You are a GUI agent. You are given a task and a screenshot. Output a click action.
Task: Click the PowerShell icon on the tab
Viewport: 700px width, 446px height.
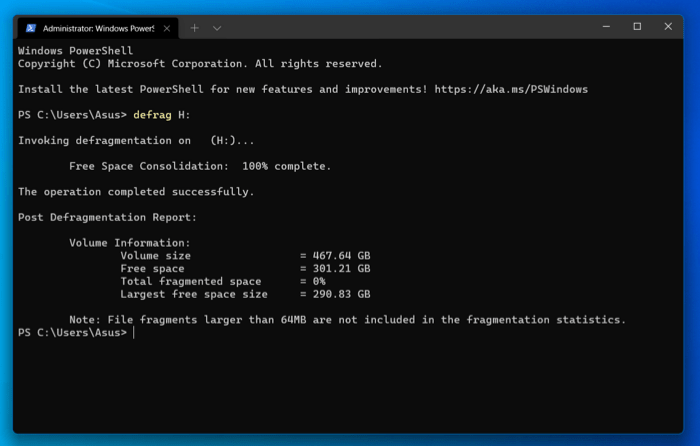pos(30,28)
